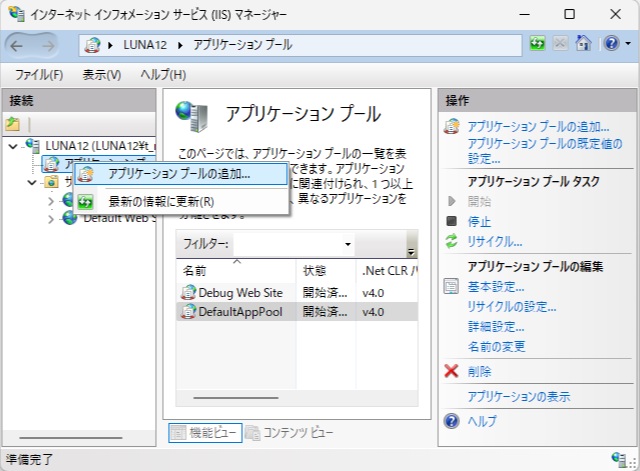Switch to コンテンツ ビュー tab
The image size is (640, 471).
pos(289,433)
